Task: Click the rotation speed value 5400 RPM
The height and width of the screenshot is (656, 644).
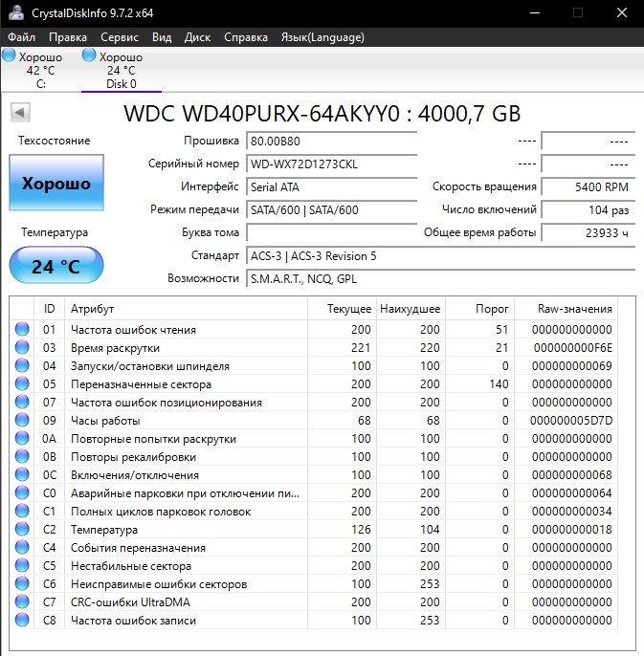Action: (588, 187)
